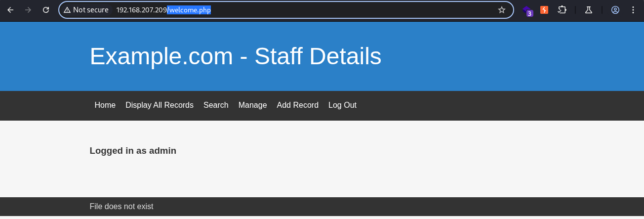Viewport: 644px width, 219px height.
Task: Bookmark page with the star icon
Action: click(502, 10)
